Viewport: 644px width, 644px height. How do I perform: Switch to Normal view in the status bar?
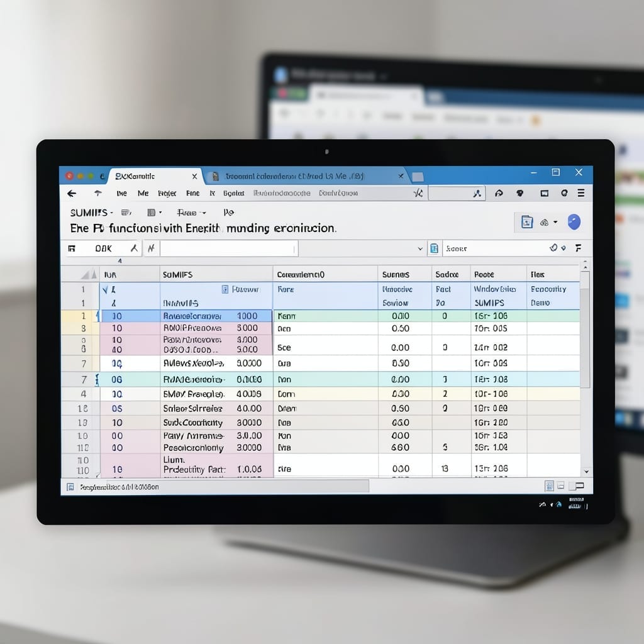[549, 486]
